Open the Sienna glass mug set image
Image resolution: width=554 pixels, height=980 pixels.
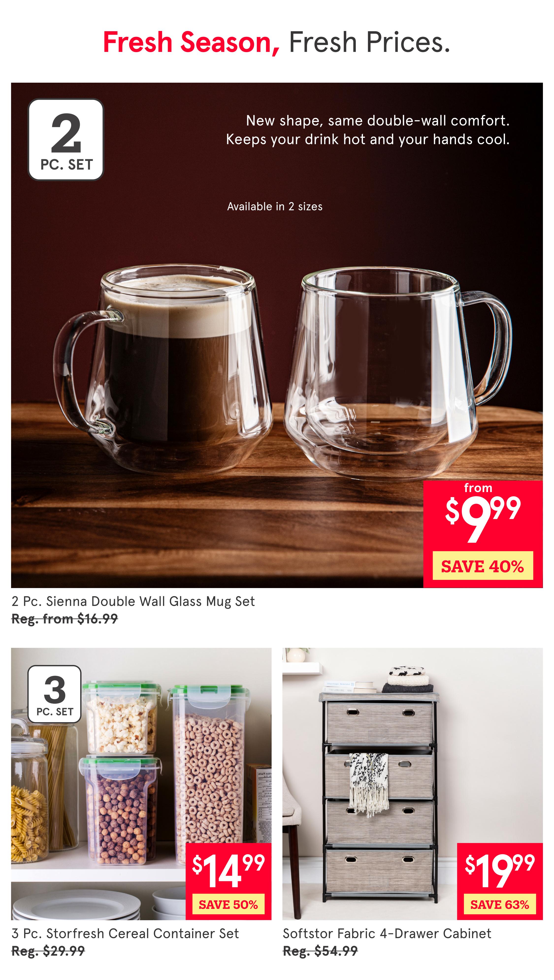[x=277, y=335]
